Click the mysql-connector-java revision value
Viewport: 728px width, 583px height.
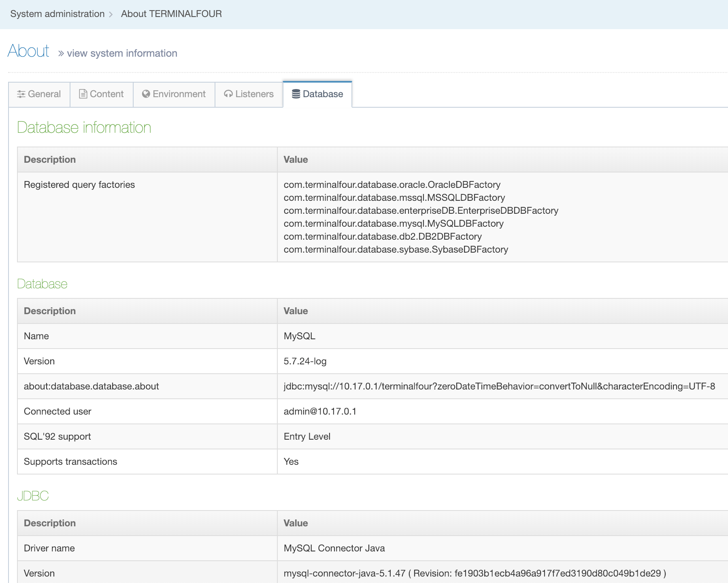pyautogui.click(x=475, y=573)
